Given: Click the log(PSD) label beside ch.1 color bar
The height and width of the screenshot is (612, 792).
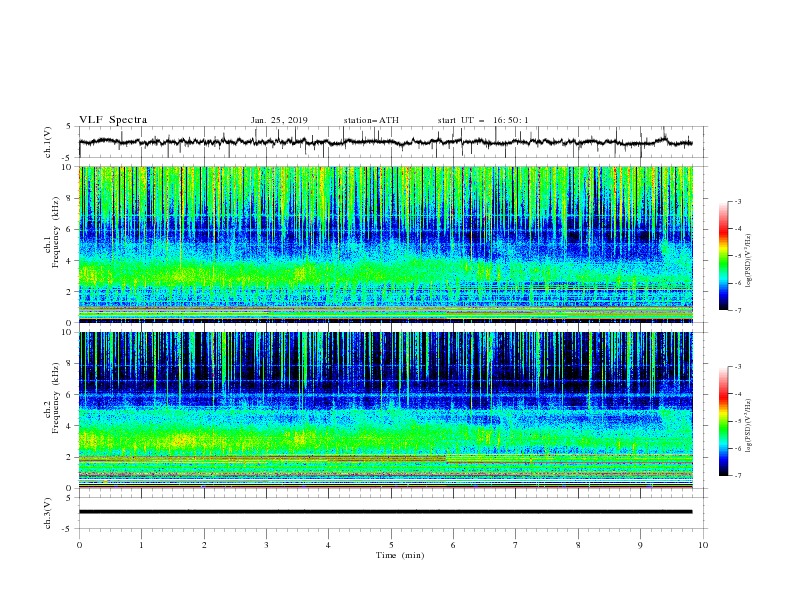Looking at the screenshot, I should point(748,261).
